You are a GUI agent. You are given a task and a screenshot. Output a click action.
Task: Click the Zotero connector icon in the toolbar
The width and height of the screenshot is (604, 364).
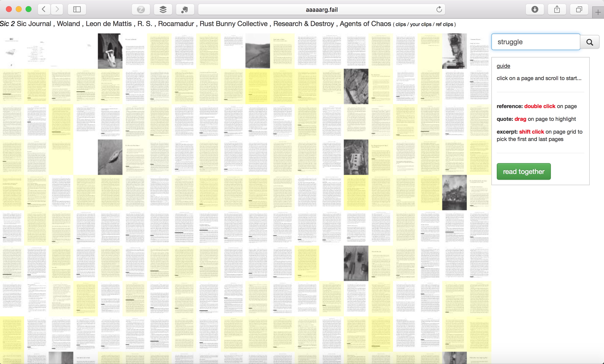[x=141, y=9]
